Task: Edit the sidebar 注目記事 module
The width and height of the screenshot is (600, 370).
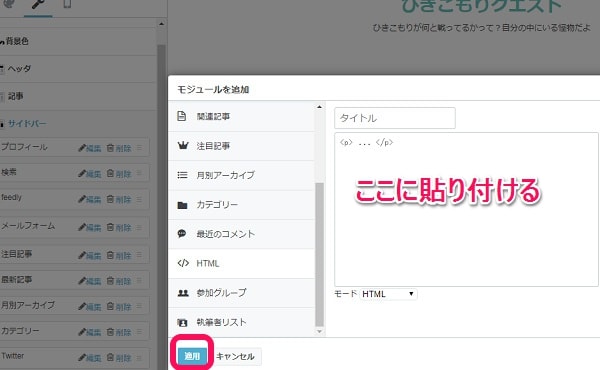Action: pyautogui.click(x=90, y=255)
